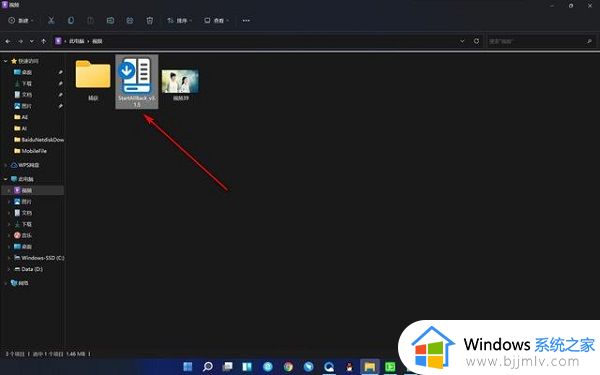Unpin Desktop using its pin icon
Viewport: 600px width, 375px height.
(60, 72)
